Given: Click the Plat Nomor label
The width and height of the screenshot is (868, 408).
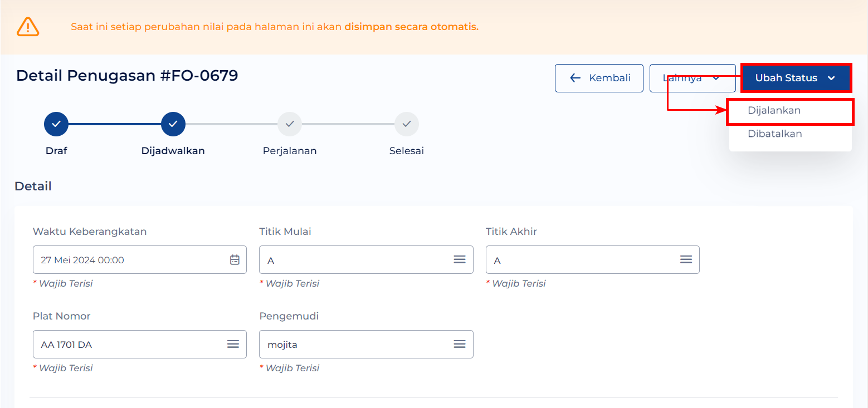Looking at the screenshot, I should (x=61, y=316).
